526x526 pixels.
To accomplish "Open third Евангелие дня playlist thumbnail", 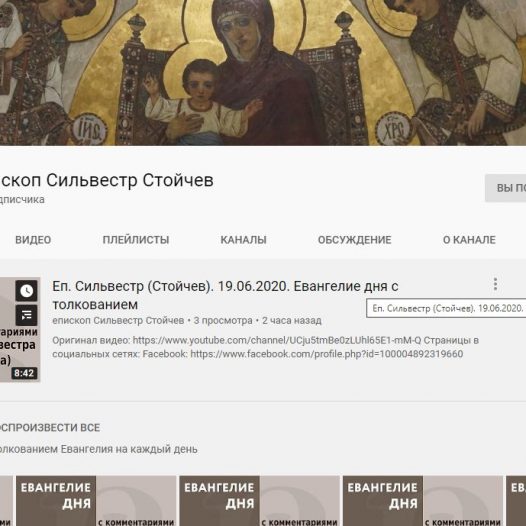I will (423, 501).
